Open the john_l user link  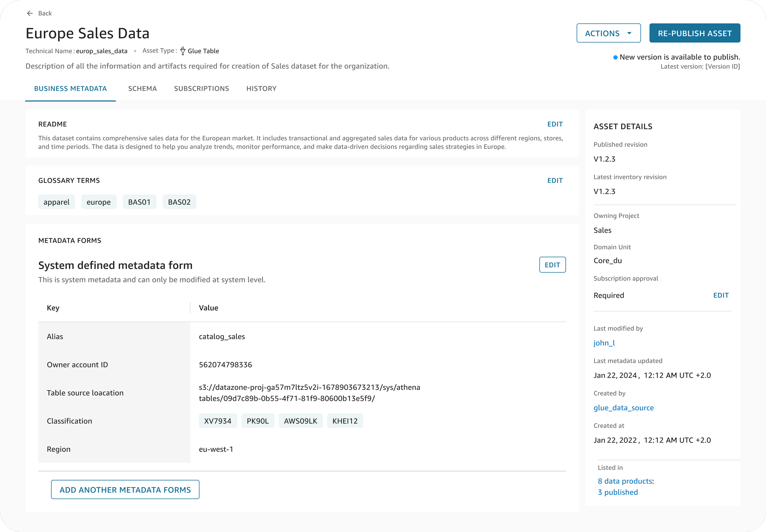(x=604, y=343)
